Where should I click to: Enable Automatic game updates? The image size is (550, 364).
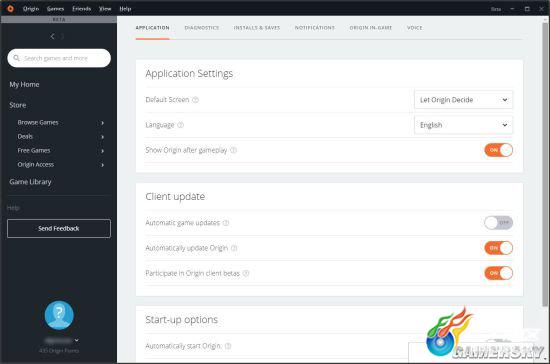pyautogui.click(x=498, y=223)
